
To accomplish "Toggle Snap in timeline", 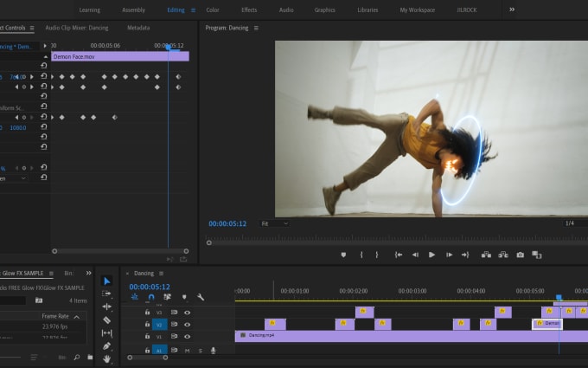I will click(x=151, y=297).
